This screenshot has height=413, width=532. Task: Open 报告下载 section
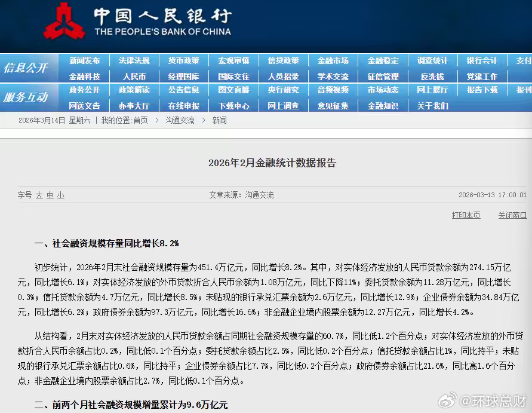[x=482, y=90]
